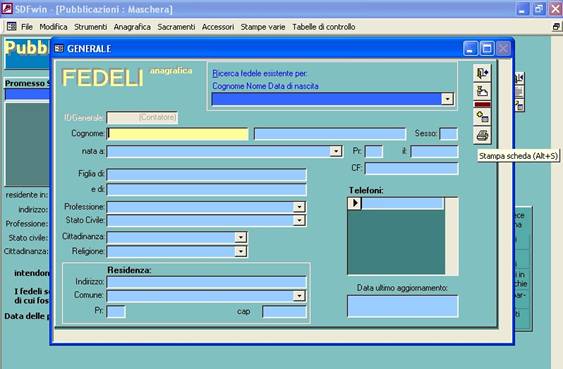Click the stamp icon below exit door

[482, 91]
